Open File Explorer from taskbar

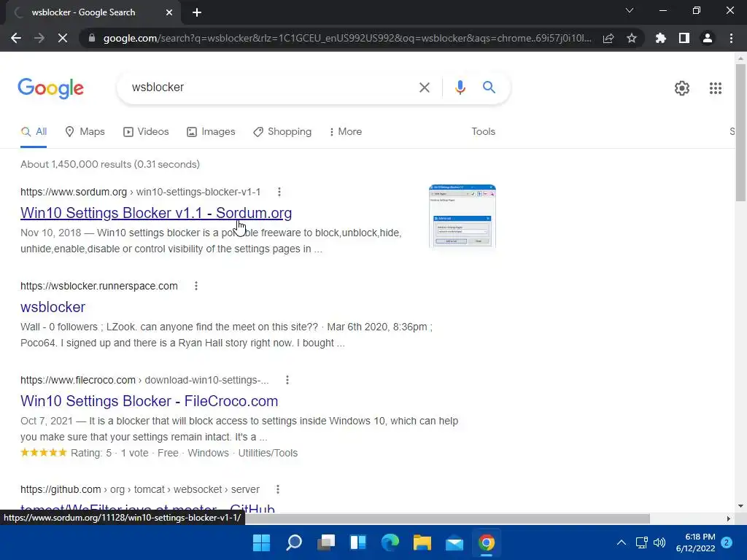(422, 542)
